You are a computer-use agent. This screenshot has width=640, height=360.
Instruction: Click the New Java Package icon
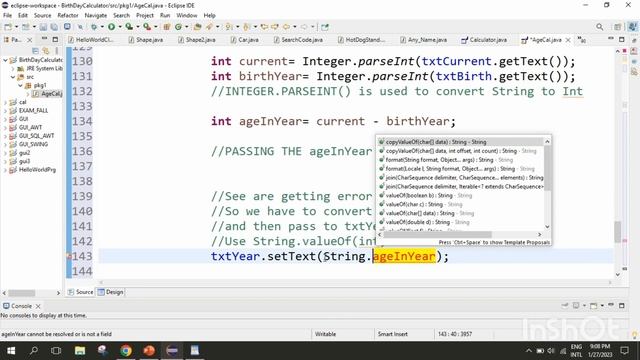point(167,27)
